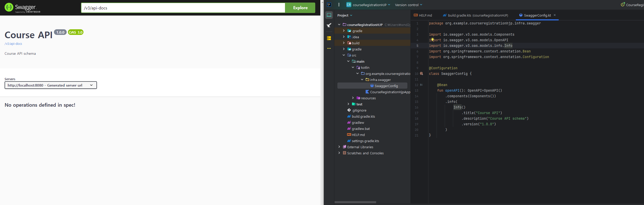The height and width of the screenshot is (205, 644).
Task: Open the Structure tool window icon
Action: click(x=329, y=38)
